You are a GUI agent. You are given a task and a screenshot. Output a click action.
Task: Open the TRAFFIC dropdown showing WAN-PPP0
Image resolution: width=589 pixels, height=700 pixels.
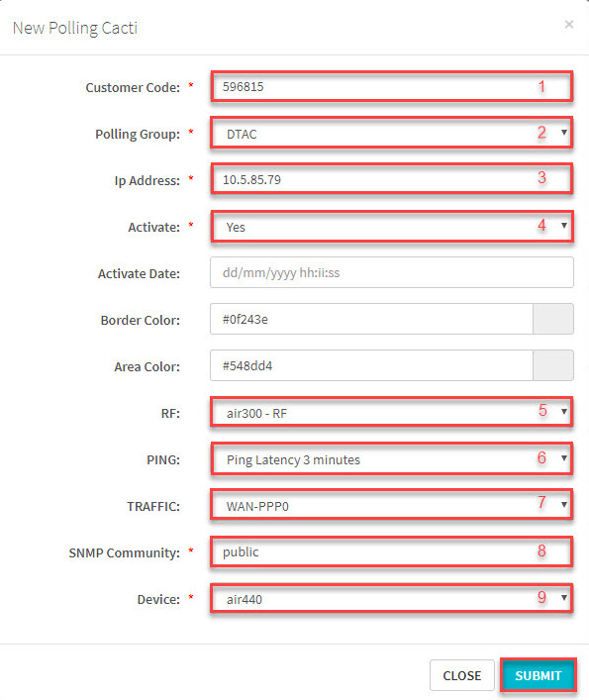point(392,505)
